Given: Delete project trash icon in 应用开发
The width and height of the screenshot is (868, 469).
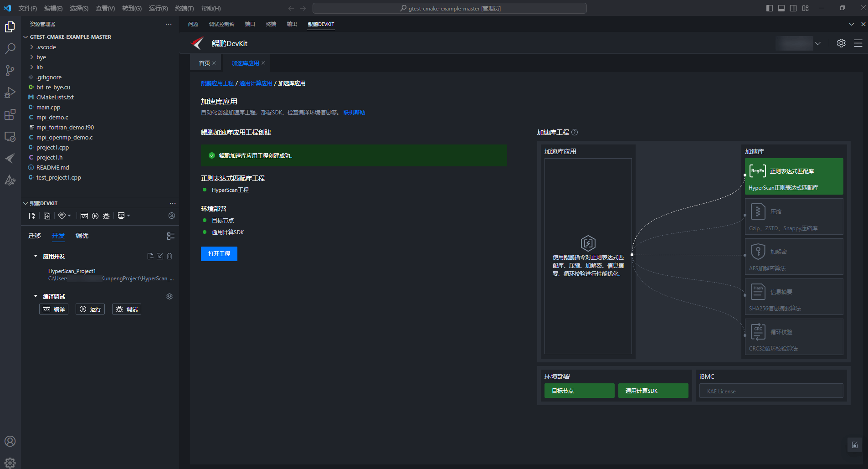Looking at the screenshot, I should (169, 256).
